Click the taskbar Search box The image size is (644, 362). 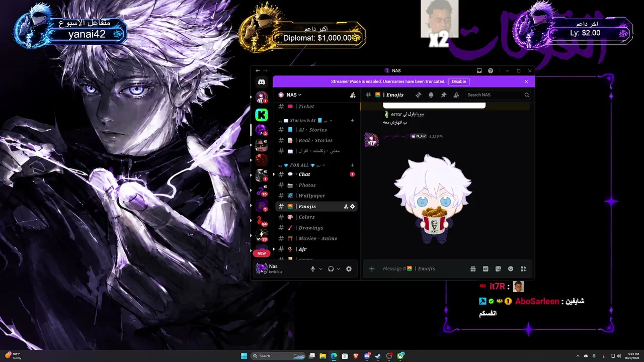click(x=277, y=356)
